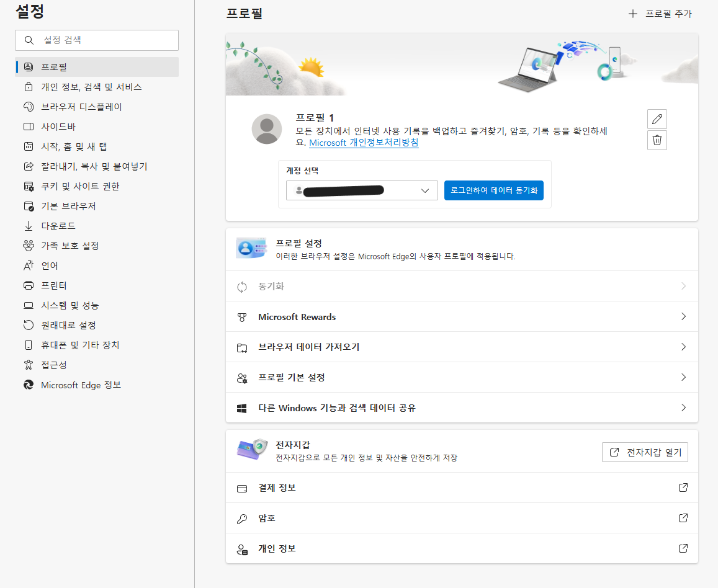Click the 프린터 icon in sidebar
This screenshot has height=588, width=718.
coord(29,285)
